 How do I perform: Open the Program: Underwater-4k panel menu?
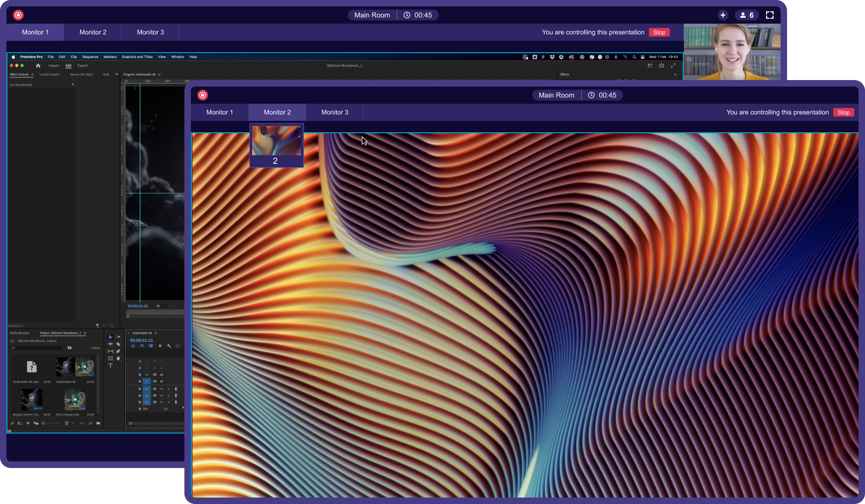[x=159, y=75]
